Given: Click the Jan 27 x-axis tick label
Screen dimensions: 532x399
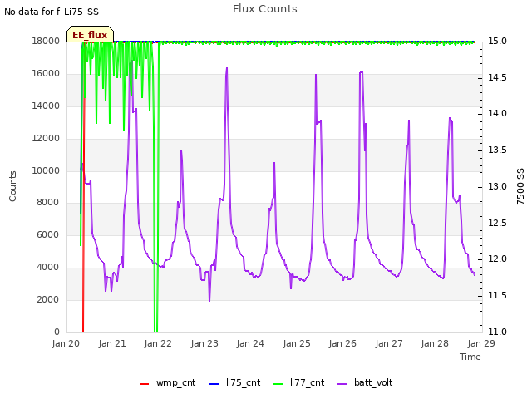Looking at the screenshot, I should [389, 343].
